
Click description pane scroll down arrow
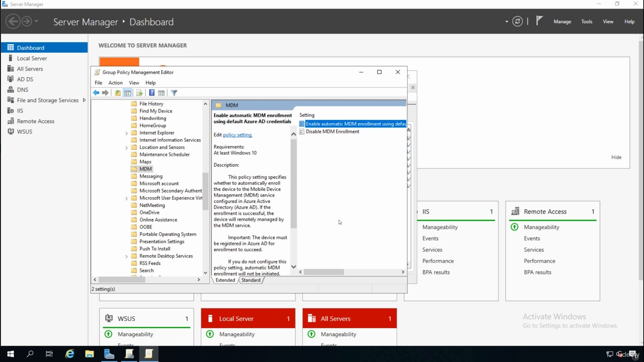point(293,267)
